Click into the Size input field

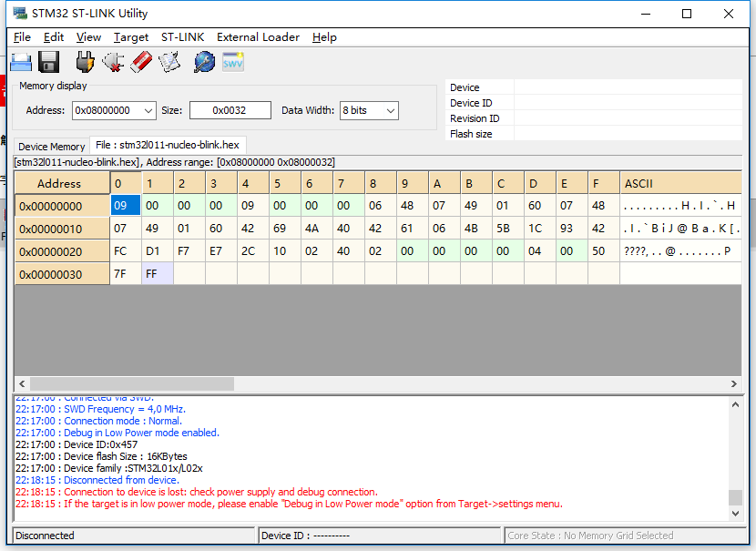coord(230,110)
